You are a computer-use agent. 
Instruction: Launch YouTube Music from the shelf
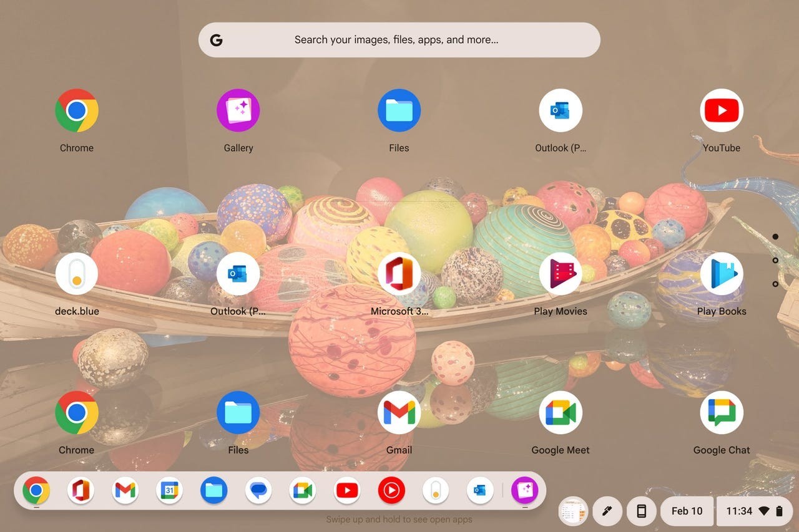pyautogui.click(x=391, y=491)
